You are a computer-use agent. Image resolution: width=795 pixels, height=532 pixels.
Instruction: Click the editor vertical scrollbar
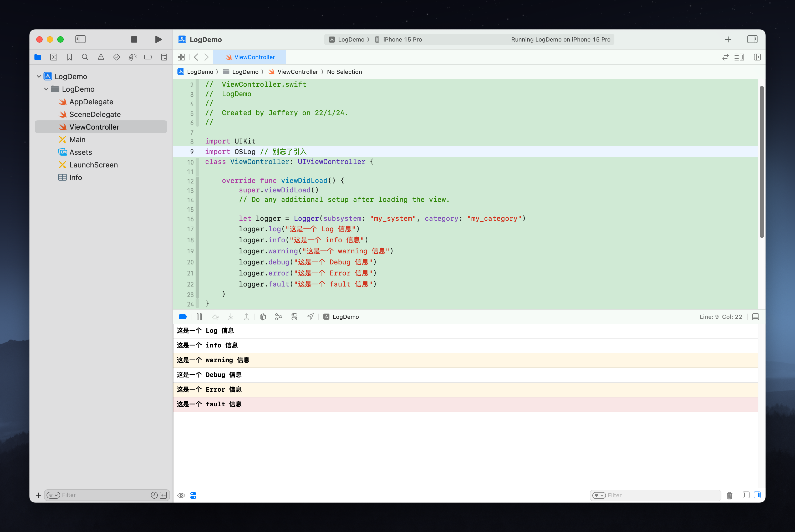click(x=761, y=162)
